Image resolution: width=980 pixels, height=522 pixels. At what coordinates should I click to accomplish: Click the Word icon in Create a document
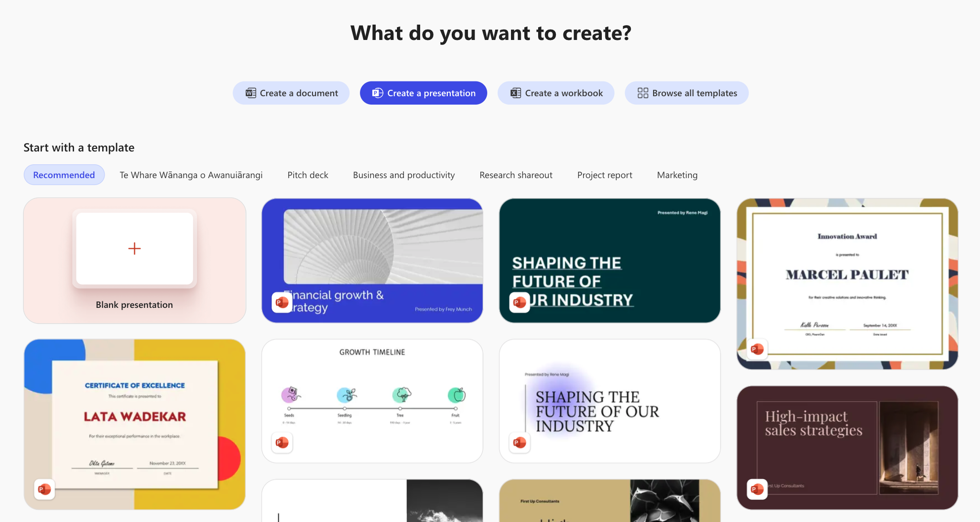click(251, 93)
